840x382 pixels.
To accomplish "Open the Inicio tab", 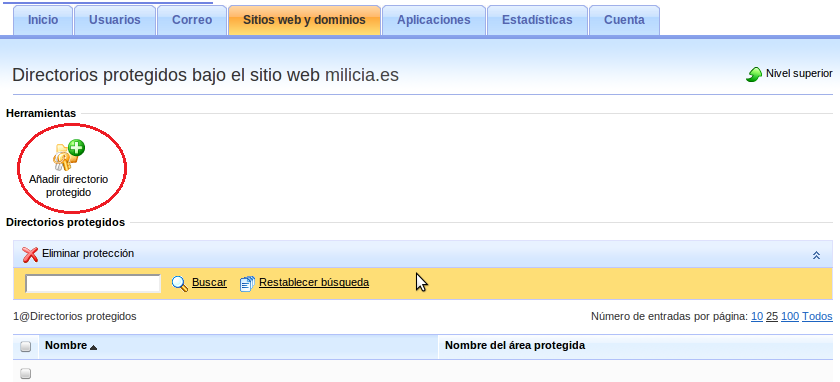I will click(43, 20).
